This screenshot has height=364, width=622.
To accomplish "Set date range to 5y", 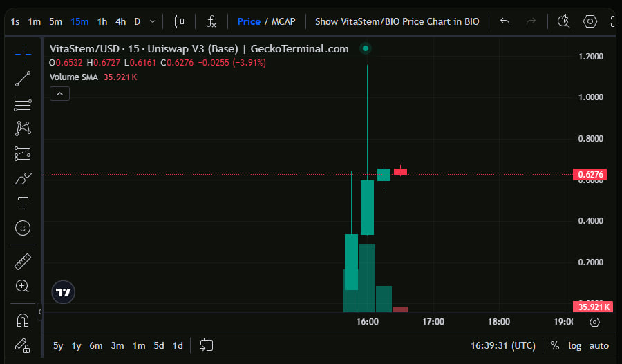I will coord(58,345).
